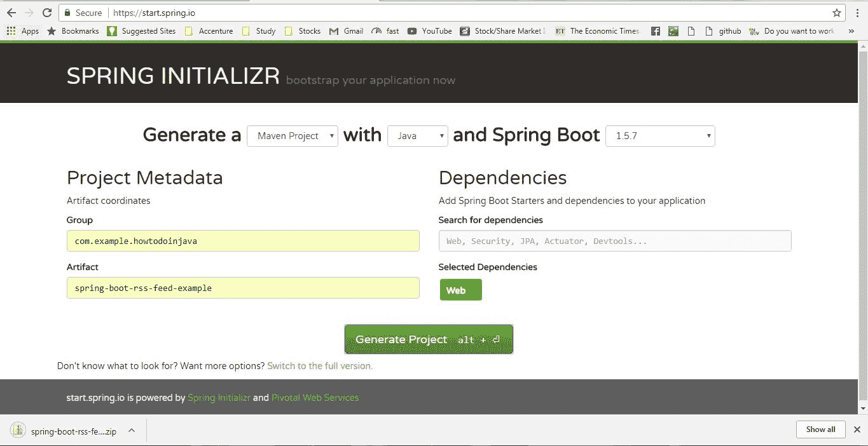Open the fast speed test bookmark

click(385, 30)
